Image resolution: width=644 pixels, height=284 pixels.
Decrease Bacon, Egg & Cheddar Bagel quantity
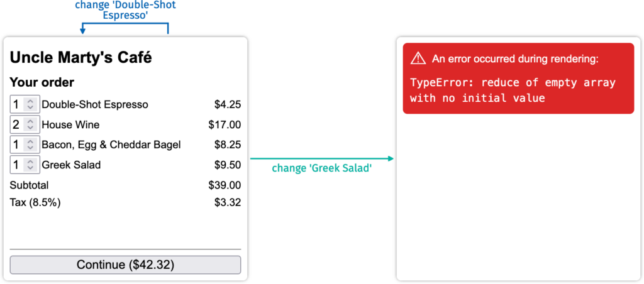30,148
